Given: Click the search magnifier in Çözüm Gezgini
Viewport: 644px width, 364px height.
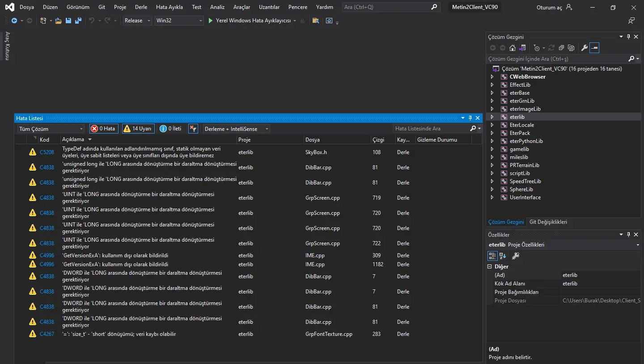Looking at the screenshot, I should pos(631,59).
